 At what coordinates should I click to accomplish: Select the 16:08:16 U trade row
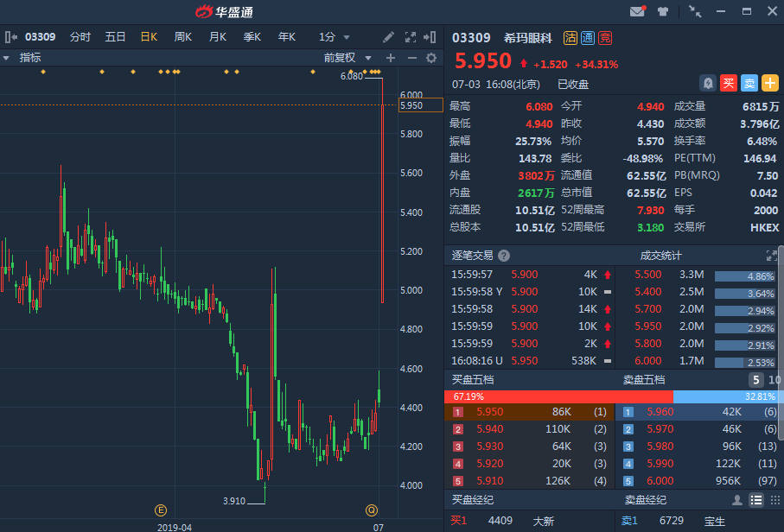pyautogui.click(x=530, y=361)
